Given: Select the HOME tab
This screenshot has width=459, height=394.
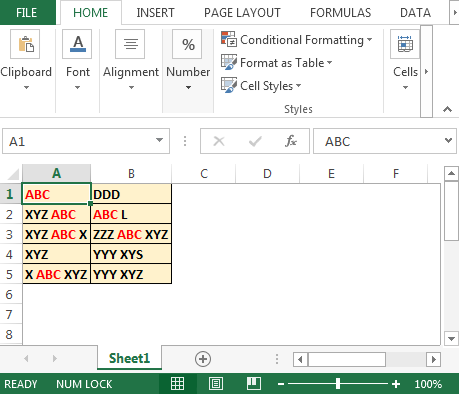Looking at the screenshot, I should pos(91,13).
